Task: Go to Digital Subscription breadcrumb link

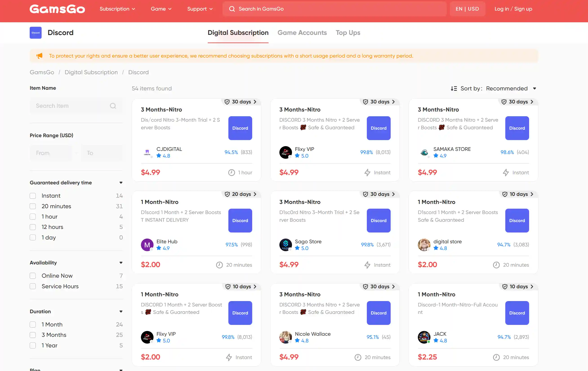Action: coord(91,72)
